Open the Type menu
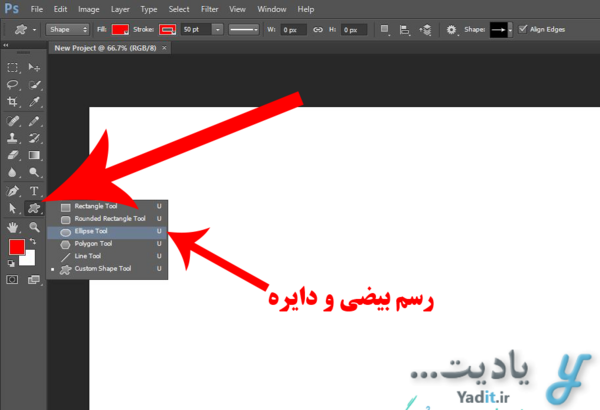 click(148, 9)
